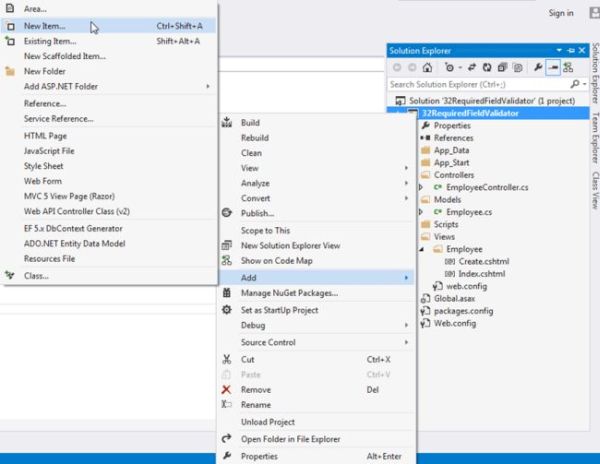Select the App_Data folder

pos(451,150)
